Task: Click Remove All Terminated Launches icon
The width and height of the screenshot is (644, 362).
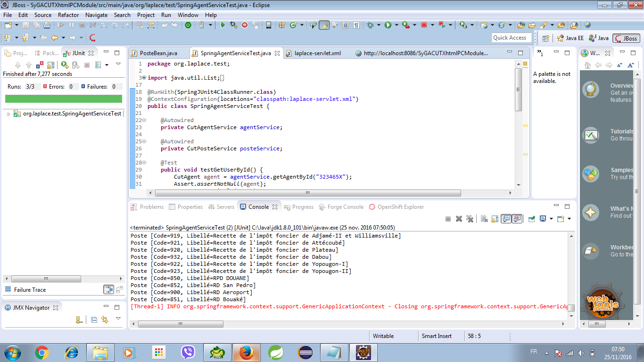Action: click(x=470, y=219)
